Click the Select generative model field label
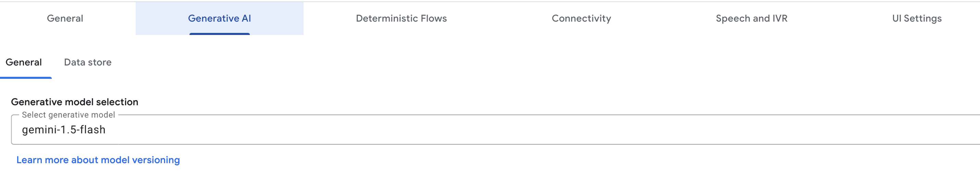Viewport: 980px width, 181px height. point(69,115)
